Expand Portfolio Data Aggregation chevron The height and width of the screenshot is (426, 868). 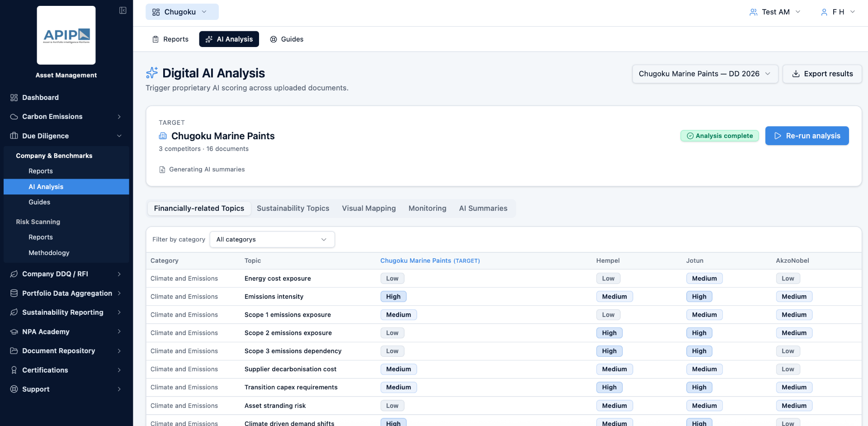119,293
